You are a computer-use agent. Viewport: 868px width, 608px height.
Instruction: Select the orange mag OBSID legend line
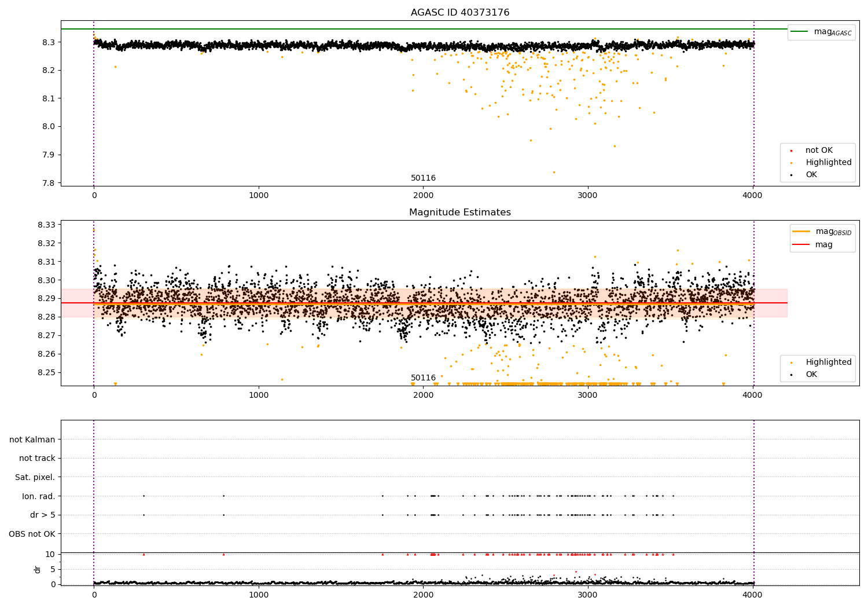[801, 232]
